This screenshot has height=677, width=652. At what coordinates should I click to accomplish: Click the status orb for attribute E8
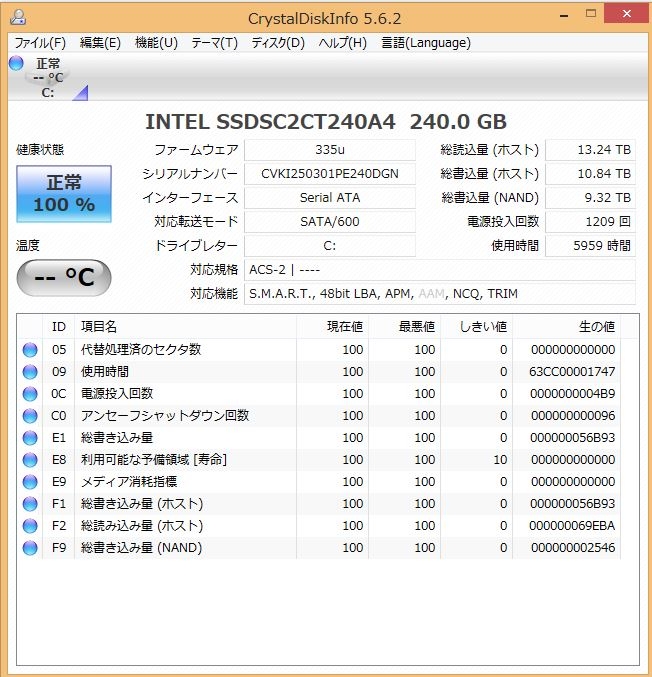tap(29, 460)
